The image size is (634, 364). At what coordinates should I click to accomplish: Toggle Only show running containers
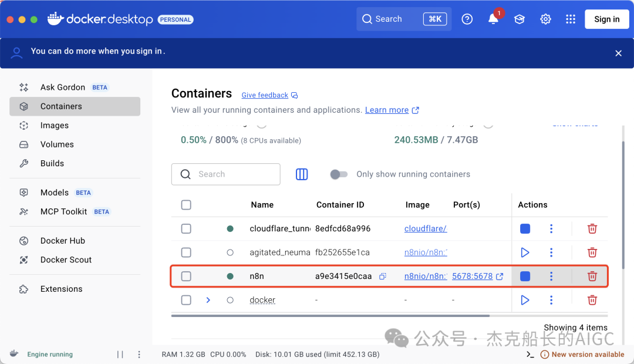pos(339,174)
